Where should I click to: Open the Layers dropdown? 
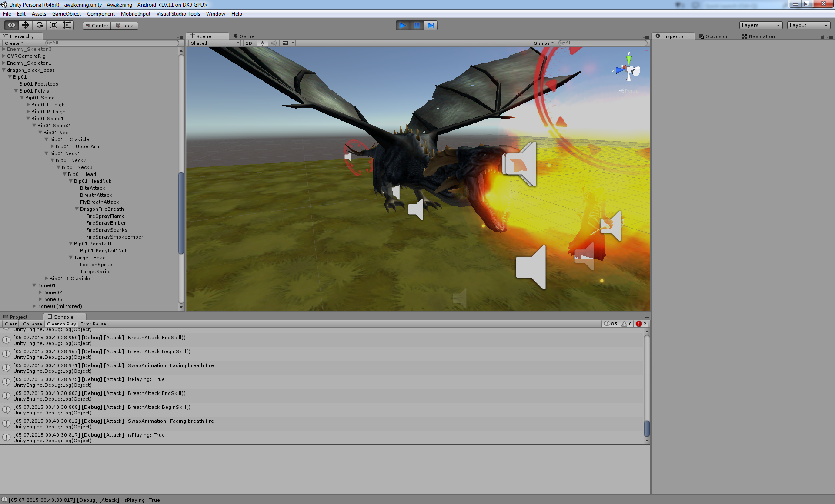[761, 25]
